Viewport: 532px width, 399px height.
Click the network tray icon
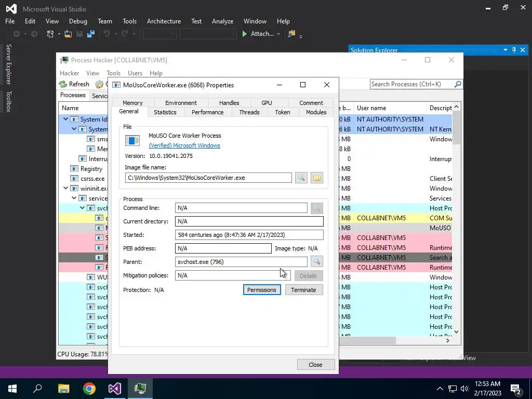pyautogui.click(x=453, y=389)
